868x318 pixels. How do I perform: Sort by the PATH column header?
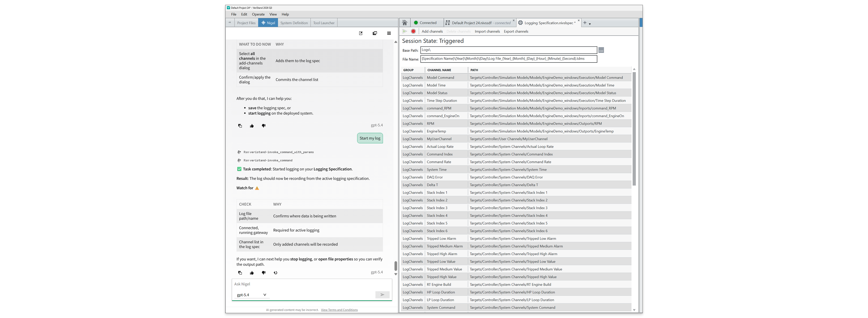tap(550, 70)
